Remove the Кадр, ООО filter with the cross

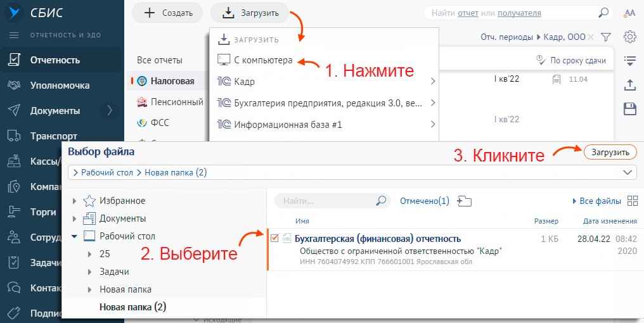[591, 37]
